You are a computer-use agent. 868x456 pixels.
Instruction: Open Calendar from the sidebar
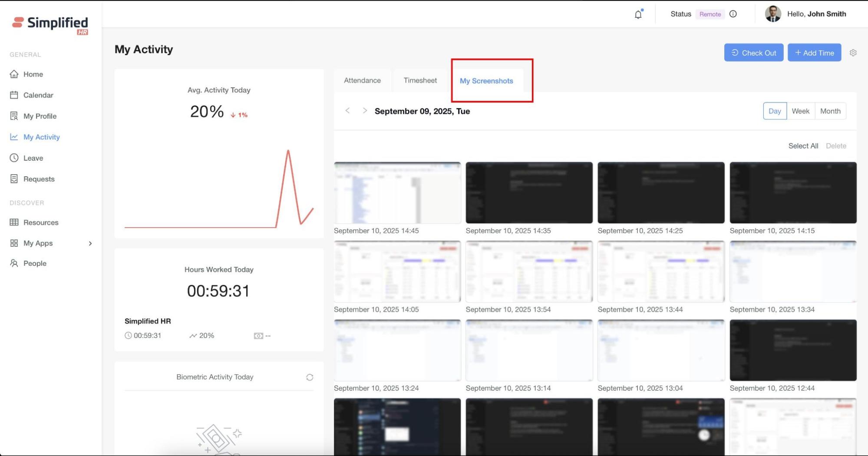pyautogui.click(x=38, y=95)
